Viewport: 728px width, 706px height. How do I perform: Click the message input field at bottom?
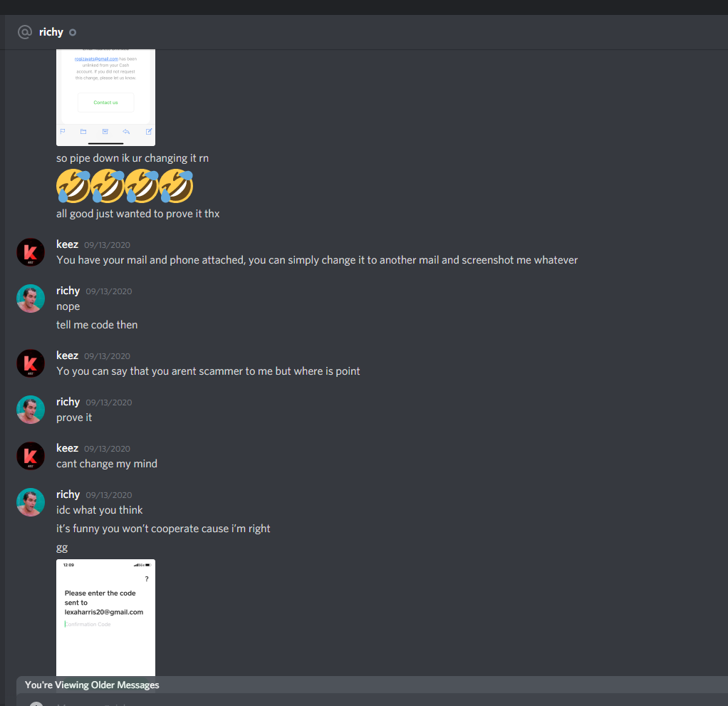372,700
